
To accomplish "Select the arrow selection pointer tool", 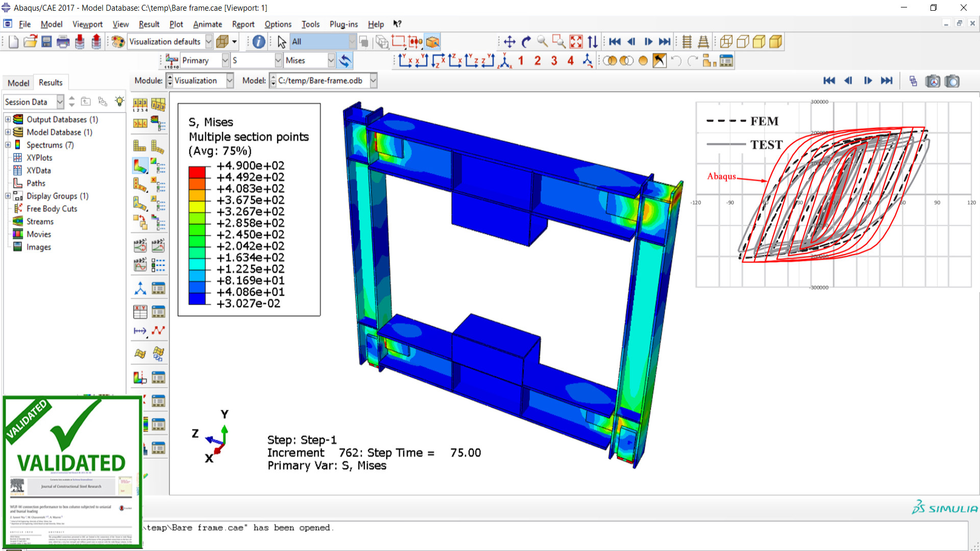I will (282, 42).
